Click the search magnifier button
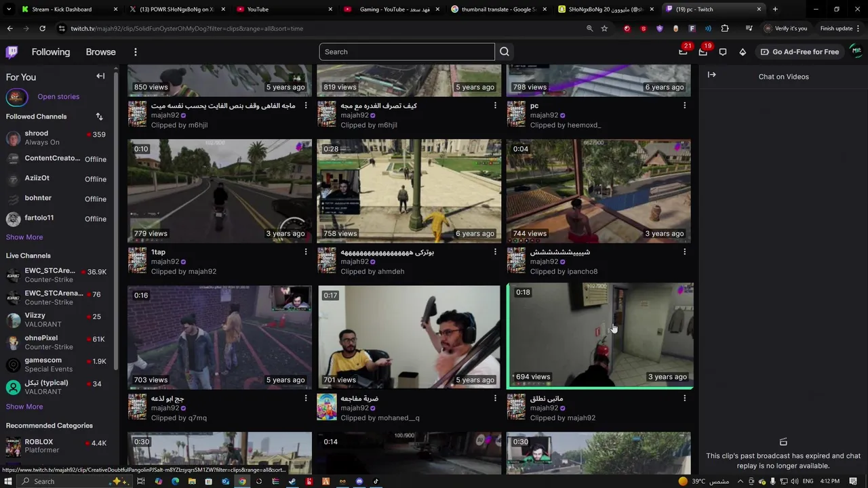Image resolution: width=868 pixels, height=488 pixels. 505,52
